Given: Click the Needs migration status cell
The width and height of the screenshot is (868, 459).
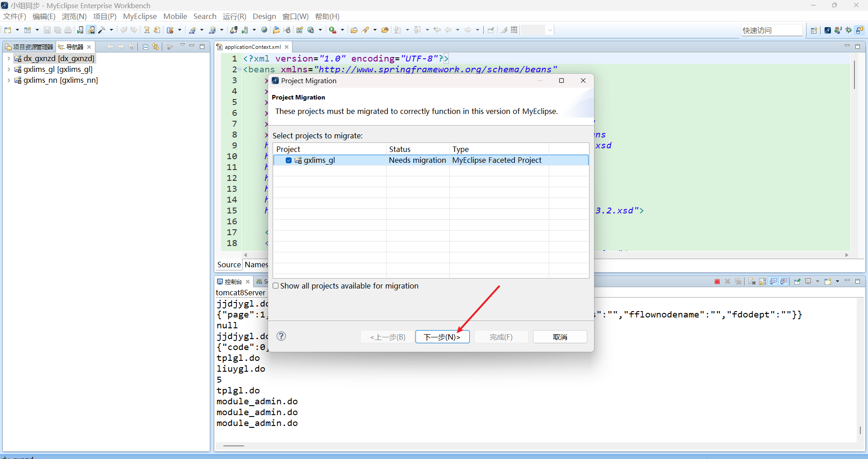Looking at the screenshot, I should click(x=417, y=160).
